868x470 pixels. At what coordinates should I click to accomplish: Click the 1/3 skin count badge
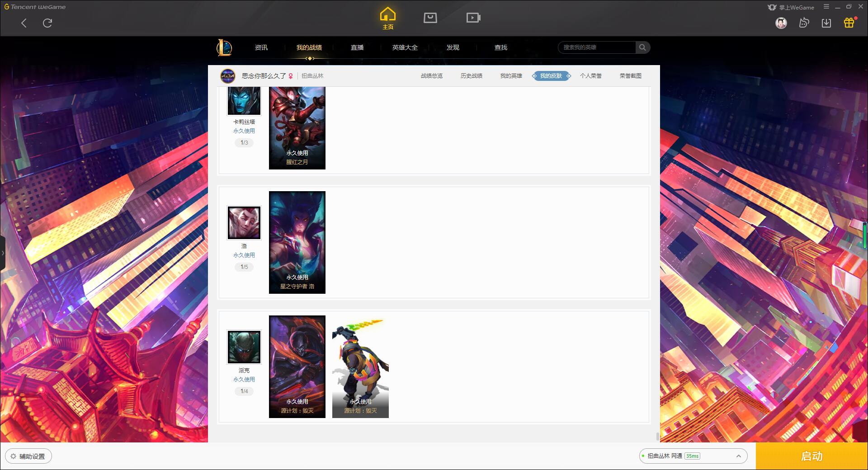click(244, 143)
